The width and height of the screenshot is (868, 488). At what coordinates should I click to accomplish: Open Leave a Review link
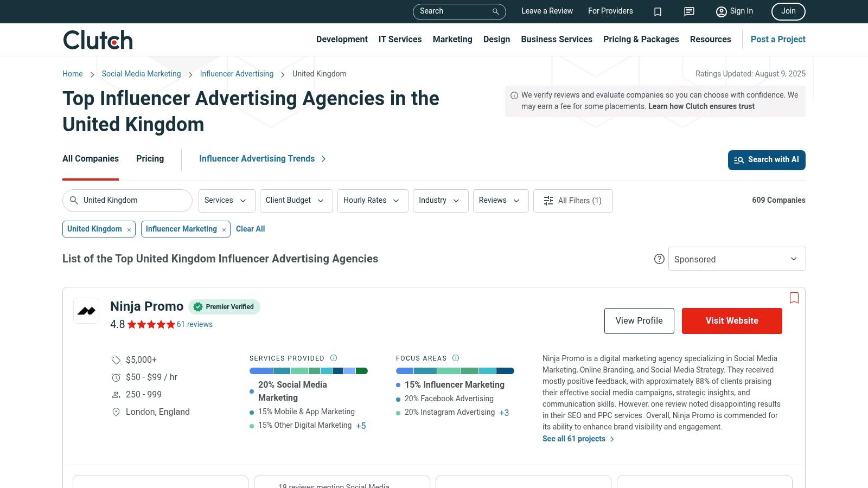(547, 11)
